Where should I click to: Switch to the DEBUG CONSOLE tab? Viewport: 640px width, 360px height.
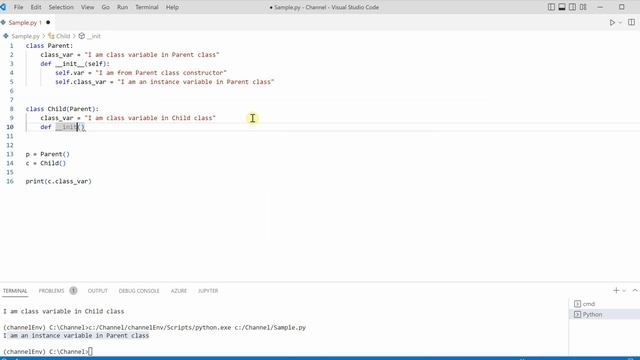tap(139, 291)
